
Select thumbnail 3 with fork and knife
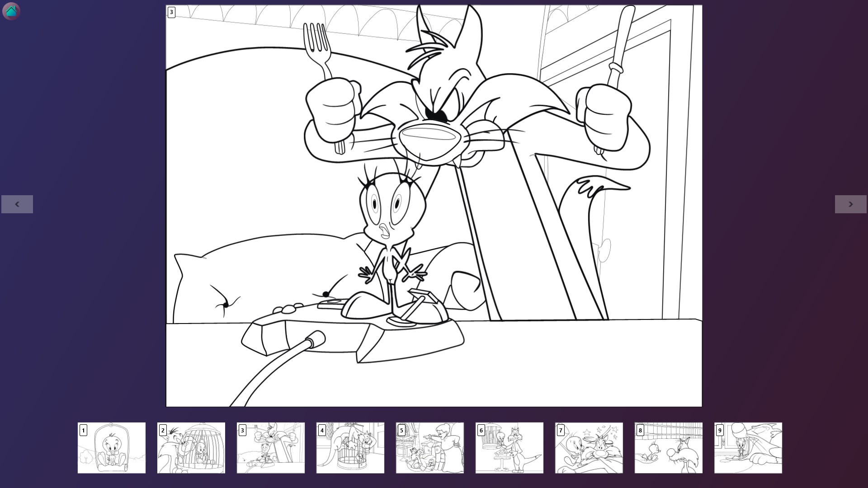[271, 448]
